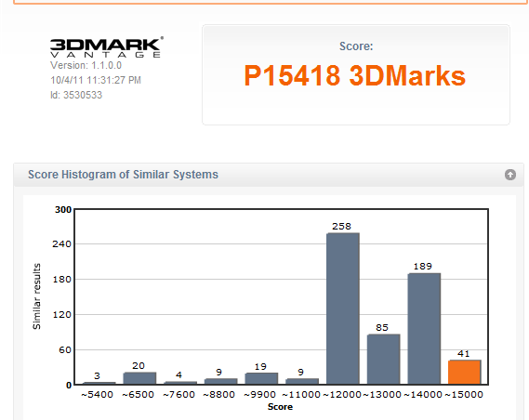Screen dimensions: 529x420
Task: Click the Id: 3530533 text
Action: (76, 95)
